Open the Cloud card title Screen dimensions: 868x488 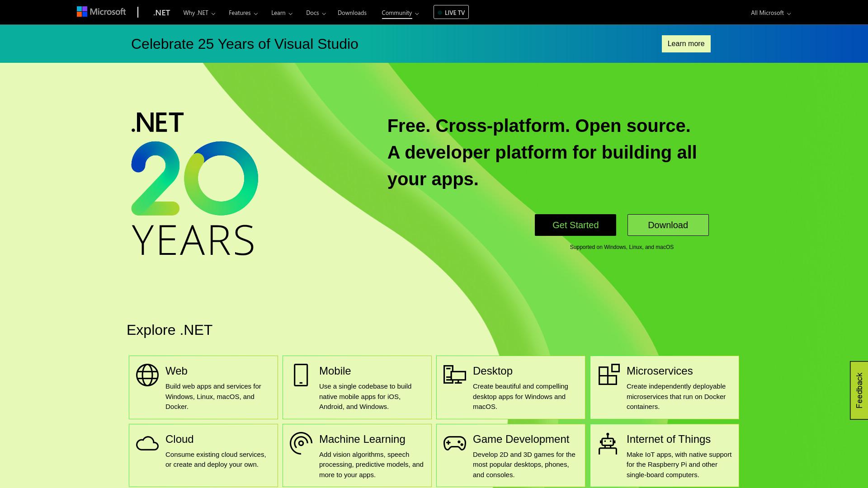click(x=179, y=439)
